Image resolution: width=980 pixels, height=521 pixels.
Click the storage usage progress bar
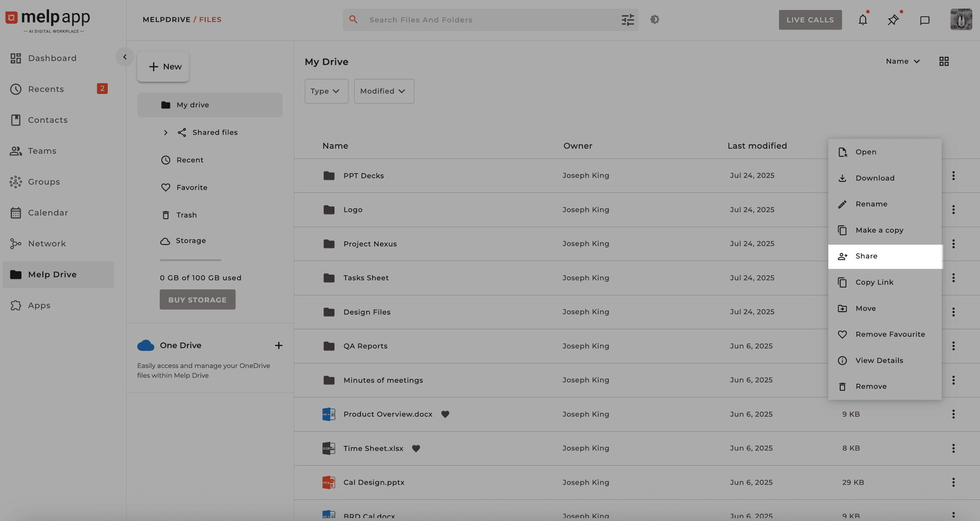[190, 260]
